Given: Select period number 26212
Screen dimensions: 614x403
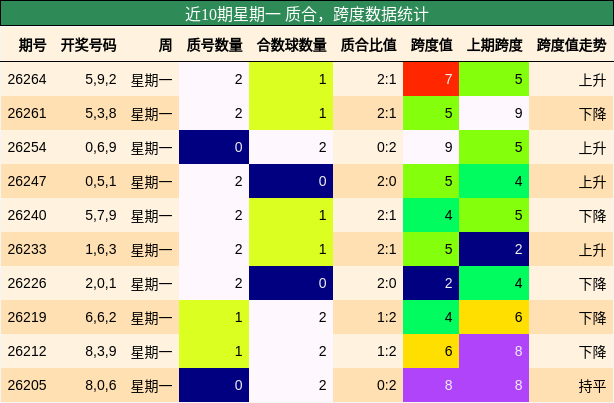Looking at the screenshot, I should (x=27, y=351).
